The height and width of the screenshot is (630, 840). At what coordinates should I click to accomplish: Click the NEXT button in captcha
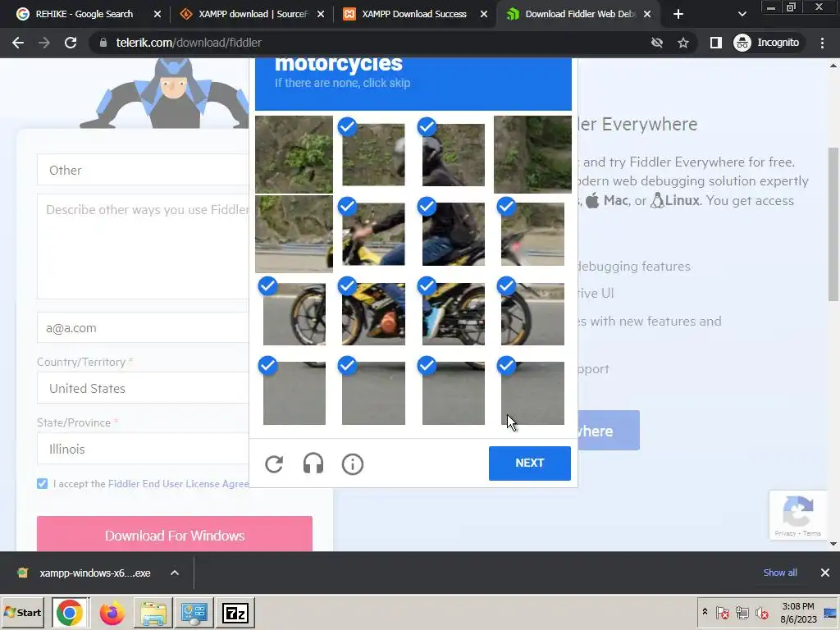click(529, 463)
